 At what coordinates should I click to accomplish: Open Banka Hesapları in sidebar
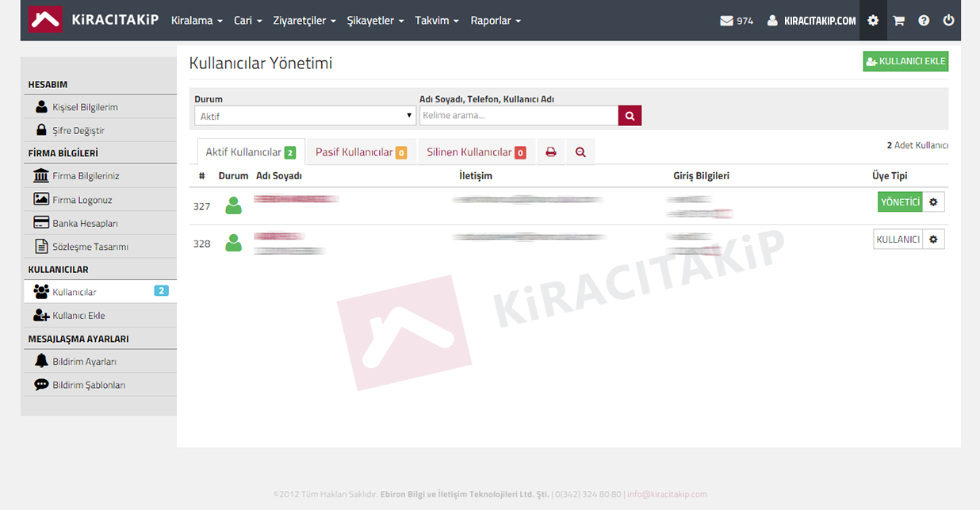click(x=99, y=223)
